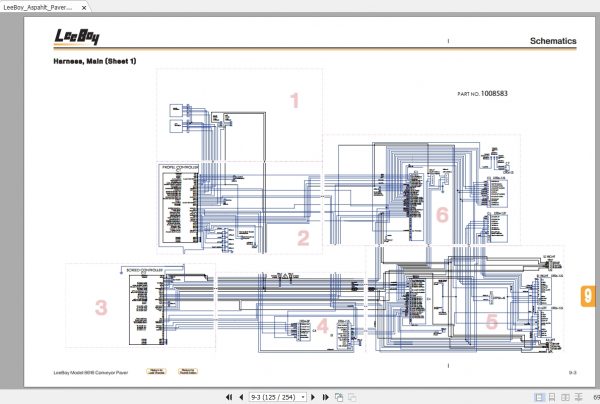Viewport: 600px width, 404px height.
Task: Click the second yellow return button in footer
Action: (188, 371)
